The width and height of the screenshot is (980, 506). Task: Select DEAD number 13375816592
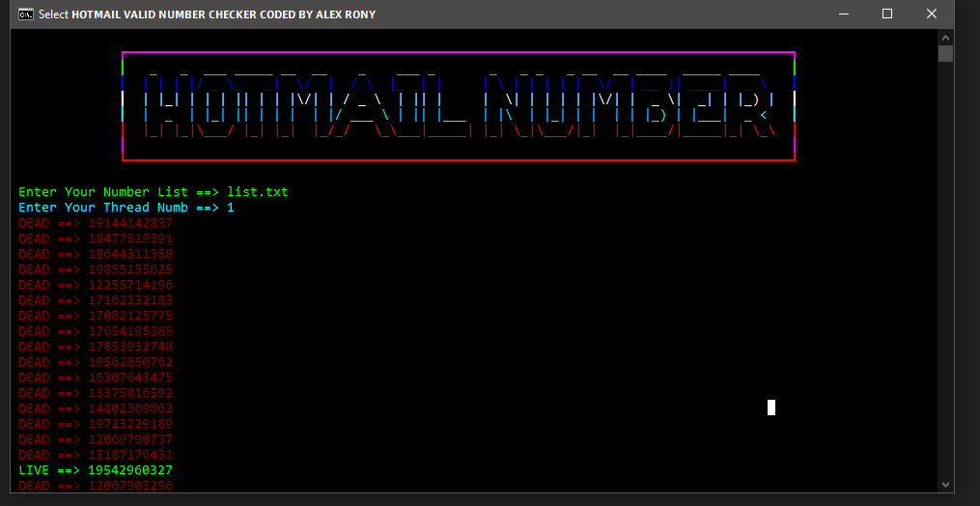(x=130, y=393)
